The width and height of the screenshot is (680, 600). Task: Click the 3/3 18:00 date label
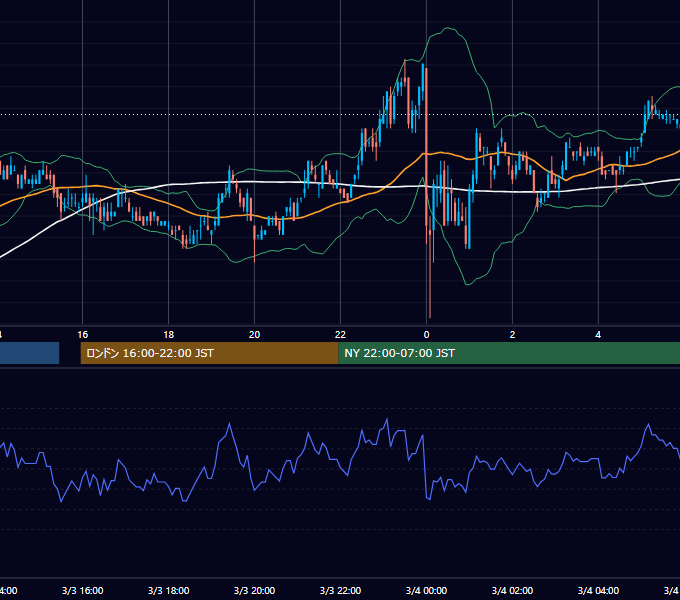169,590
